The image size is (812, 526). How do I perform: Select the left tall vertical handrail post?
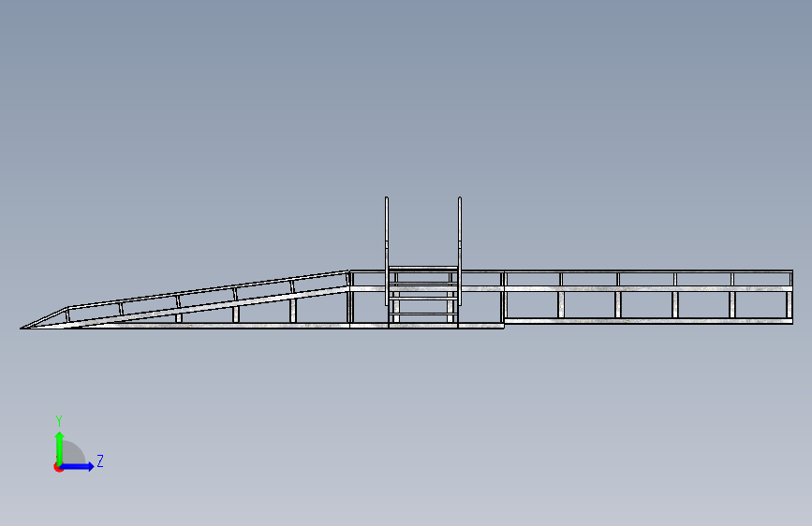pos(386,251)
